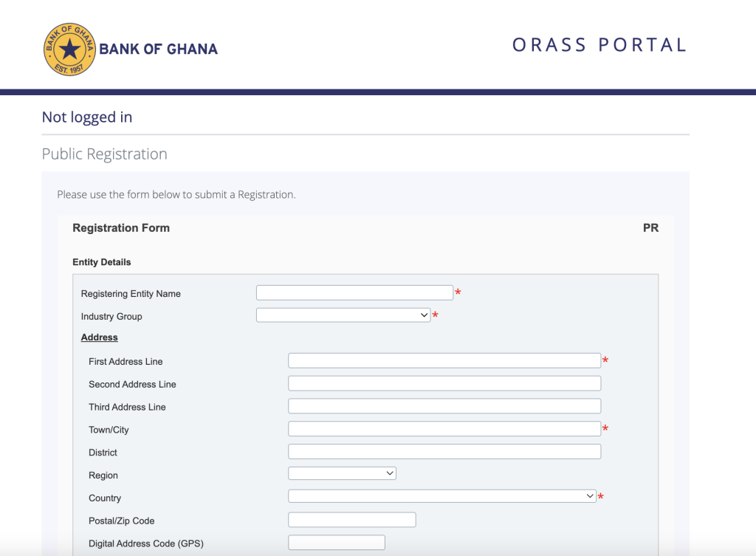
Task: Select the Second Address Line input box
Action: coord(444,384)
